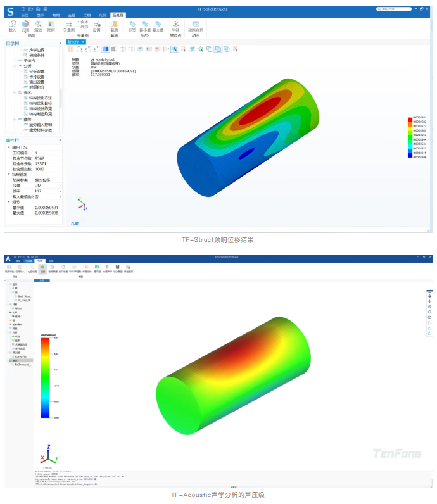This screenshot has width=437, height=504.
Task: Click the xy curve plot icon in TF-Acoustic
Action: [x=32, y=268]
